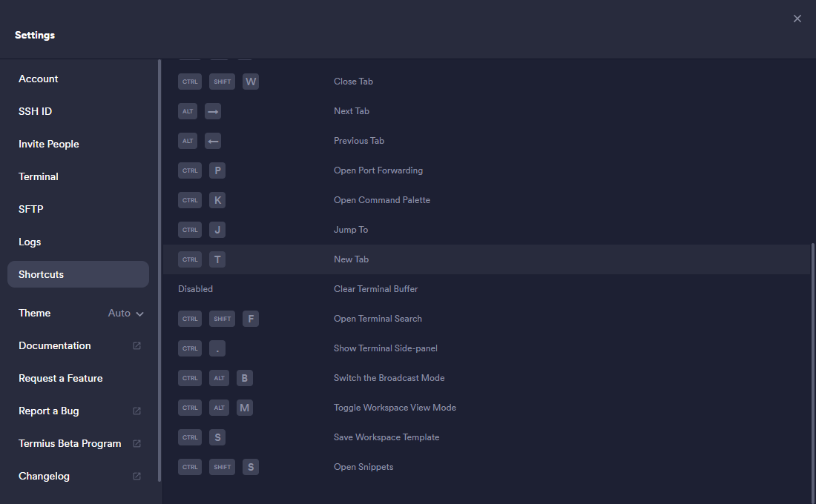Screen dimensions: 816x504
Task: Click the F key for Open Terminal Search
Action: [251, 319]
